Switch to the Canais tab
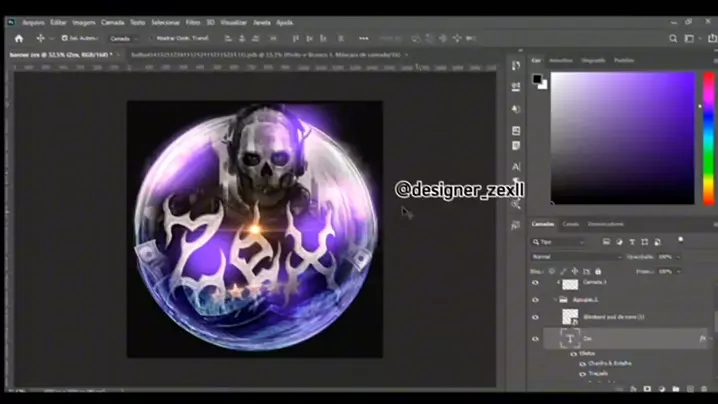The width and height of the screenshot is (718, 404). pyautogui.click(x=570, y=224)
